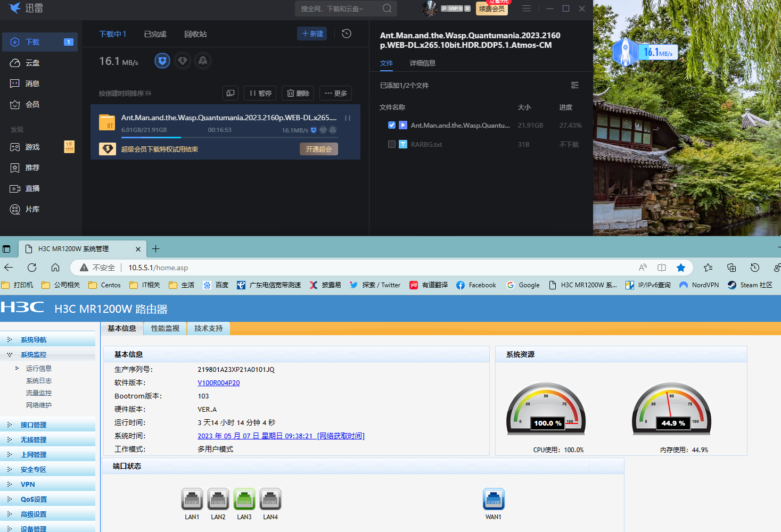781x532 pixels.
Task: Switch to 回收站 tab in Xunlei
Action: [x=195, y=34]
